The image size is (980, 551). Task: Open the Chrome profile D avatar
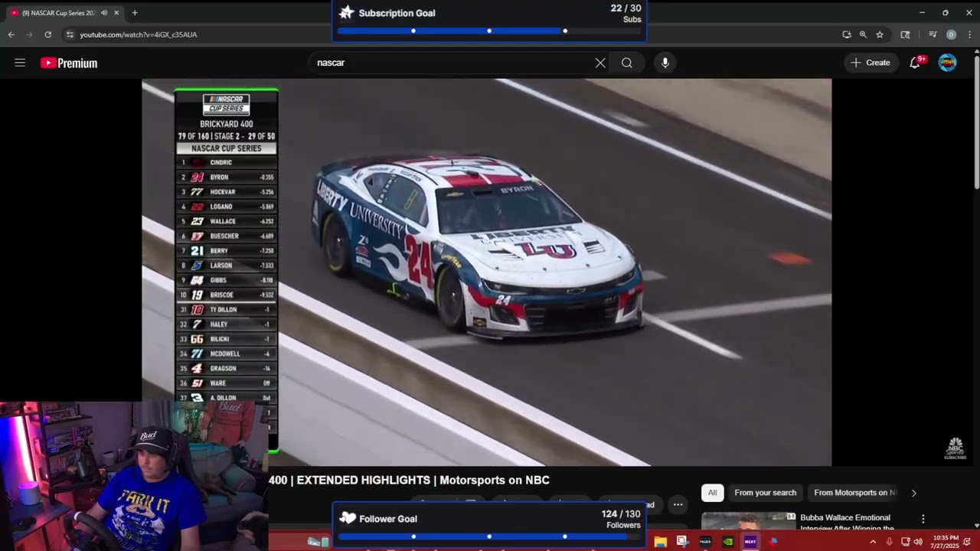[951, 34]
